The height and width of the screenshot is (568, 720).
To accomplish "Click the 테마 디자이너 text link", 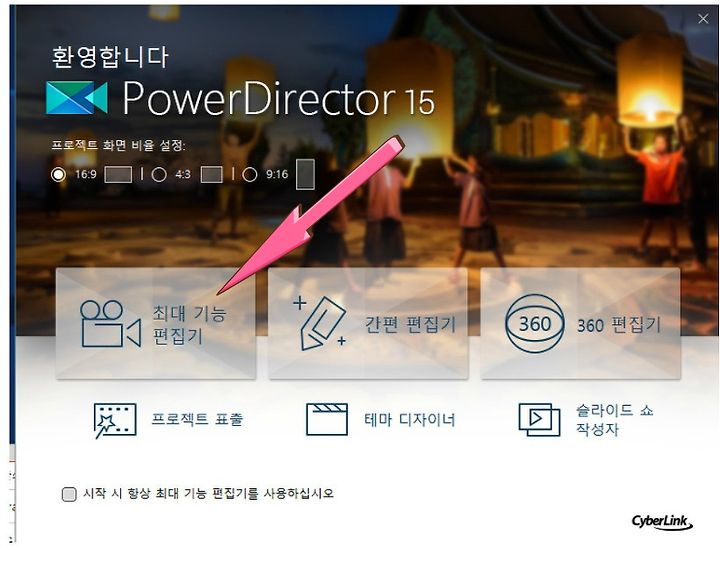I will (x=409, y=419).
